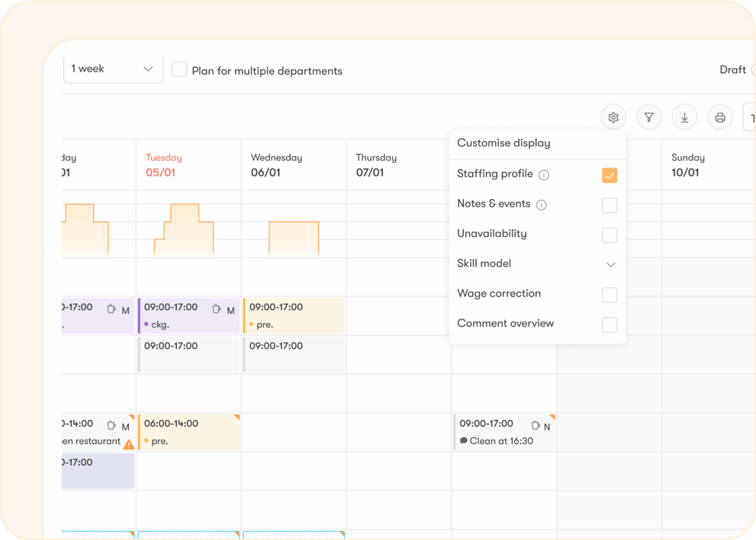
Task: Select Wage correction in the display menu
Action: pos(610,294)
